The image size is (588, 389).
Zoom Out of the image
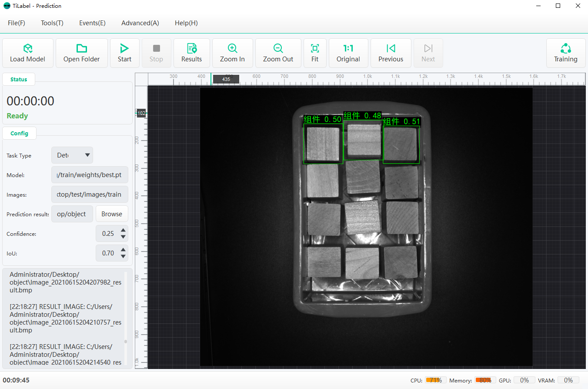pyautogui.click(x=278, y=53)
